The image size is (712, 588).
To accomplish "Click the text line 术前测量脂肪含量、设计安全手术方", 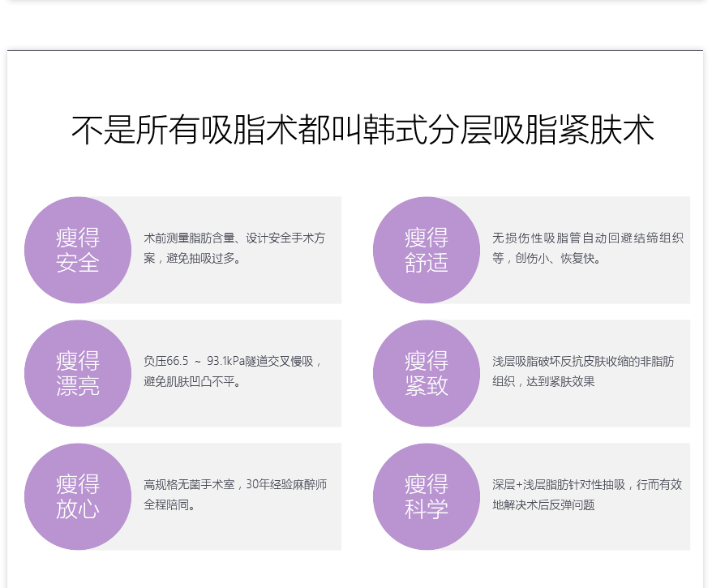I will click(234, 238).
